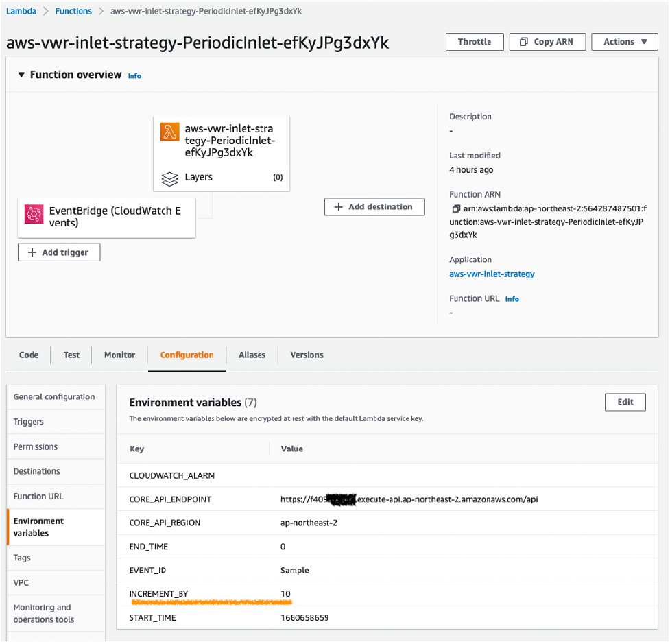Click the INCREMENT_BY key
670x644 pixels.
158,594
